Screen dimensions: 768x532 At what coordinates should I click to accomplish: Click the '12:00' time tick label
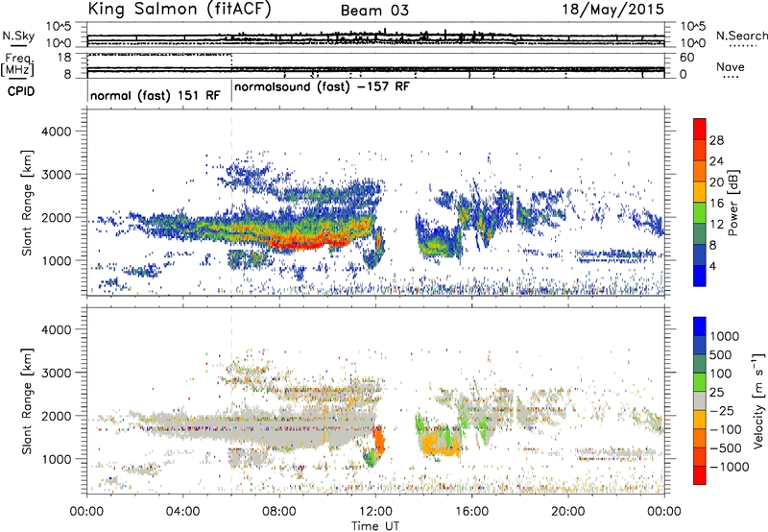pos(375,512)
